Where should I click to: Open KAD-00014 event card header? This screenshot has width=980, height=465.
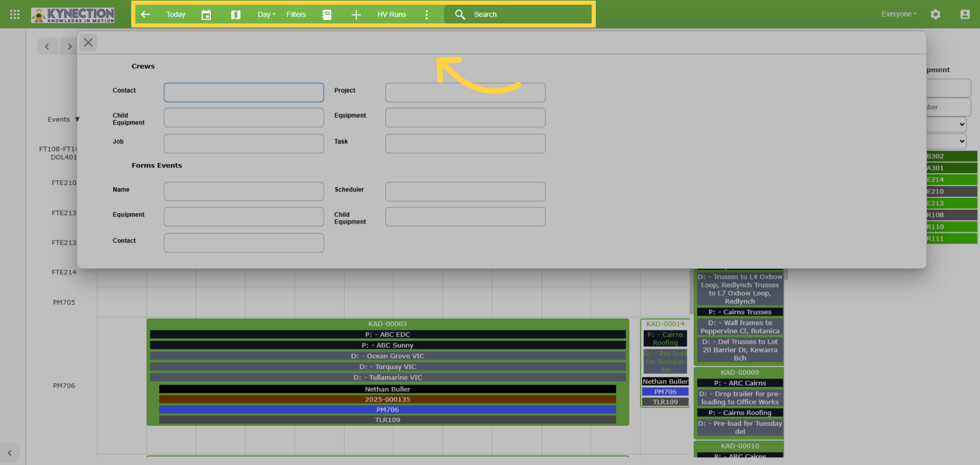(665, 324)
